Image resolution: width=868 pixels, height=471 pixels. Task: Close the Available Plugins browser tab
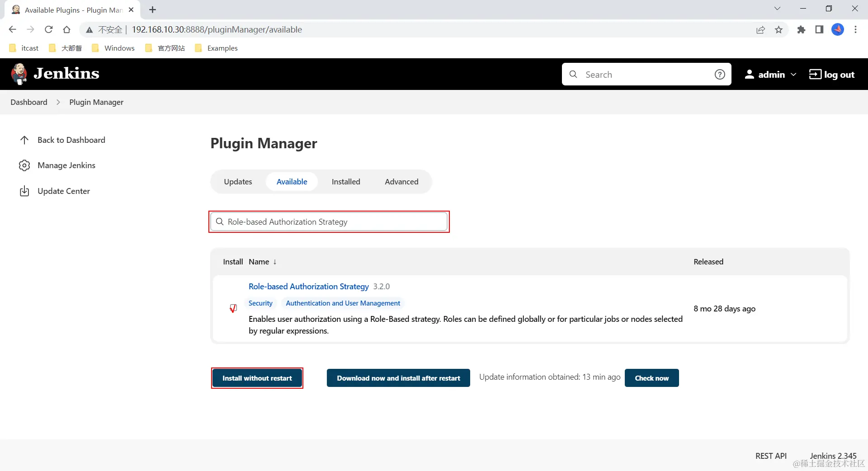(x=131, y=9)
